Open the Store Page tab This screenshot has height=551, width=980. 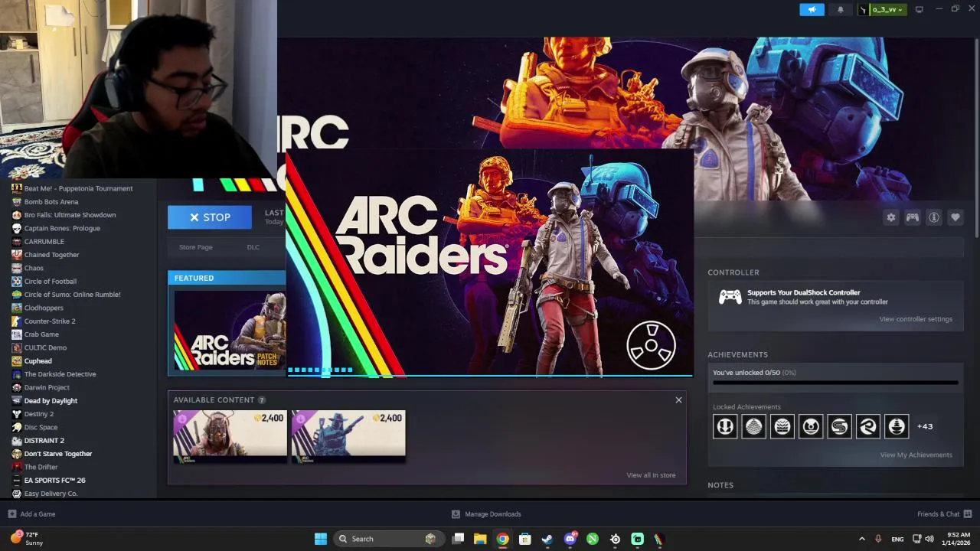pos(196,247)
